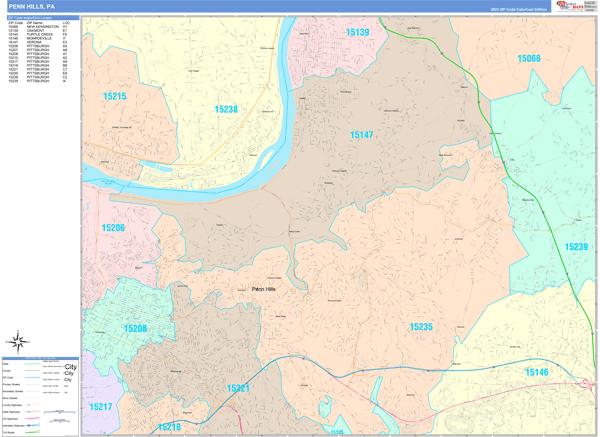Click the 15139 ZIP code label
The width and height of the screenshot is (600, 437).
click(357, 33)
